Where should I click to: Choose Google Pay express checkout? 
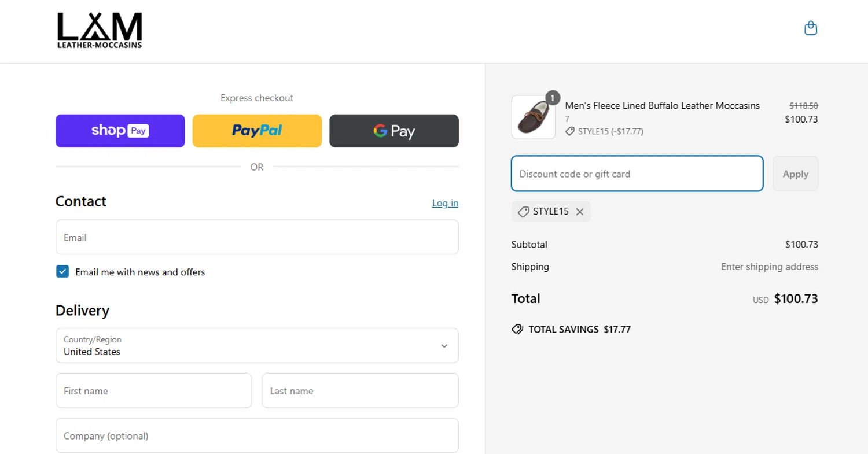394,131
